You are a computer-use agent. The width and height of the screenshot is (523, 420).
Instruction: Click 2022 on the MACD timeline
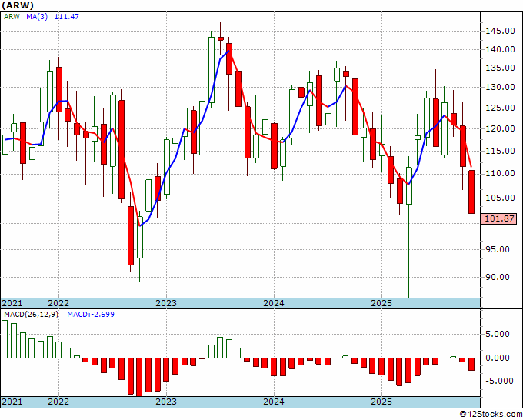click(x=58, y=402)
